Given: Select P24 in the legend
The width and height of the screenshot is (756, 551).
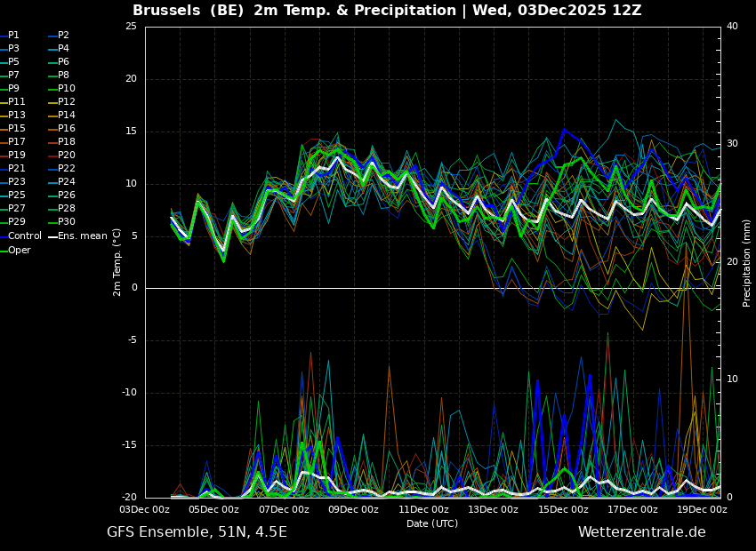Looking at the screenshot, I should pyautogui.click(x=62, y=181).
